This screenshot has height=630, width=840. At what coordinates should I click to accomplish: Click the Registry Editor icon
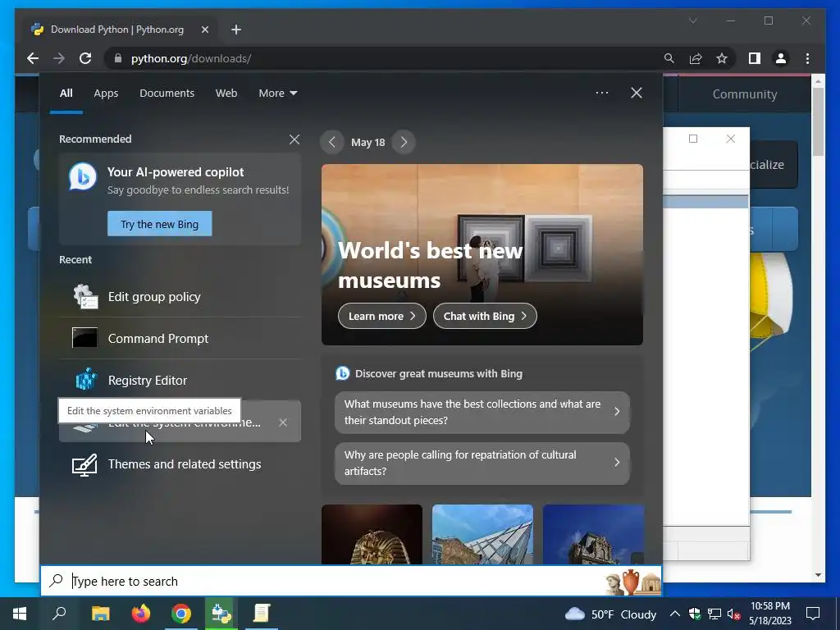[85, 379]
